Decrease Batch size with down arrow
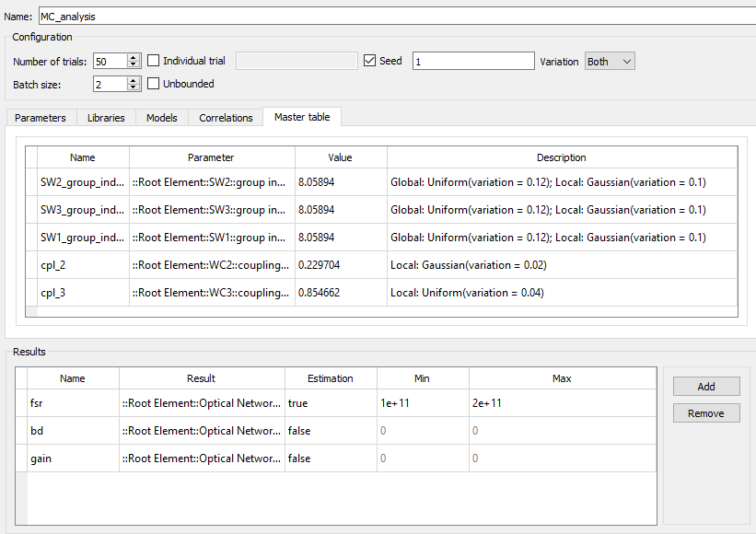Screen dimensions: 756x534 [134, 87]
